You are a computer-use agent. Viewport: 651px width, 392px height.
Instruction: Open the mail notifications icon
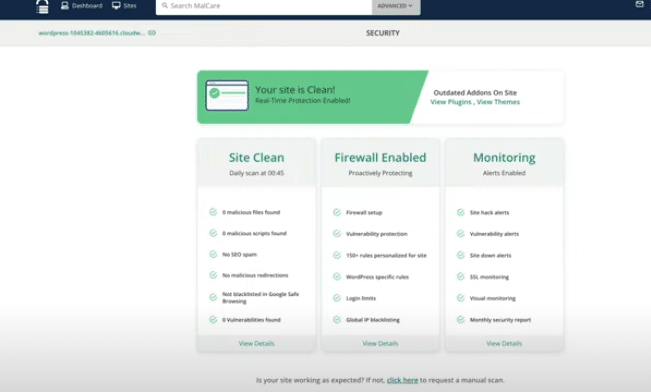coord(639,4)
